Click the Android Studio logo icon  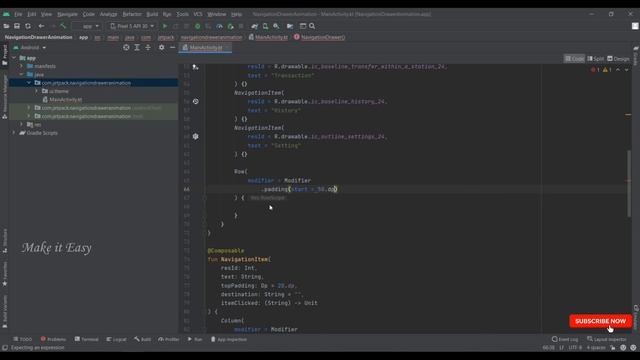pos(6,14)
